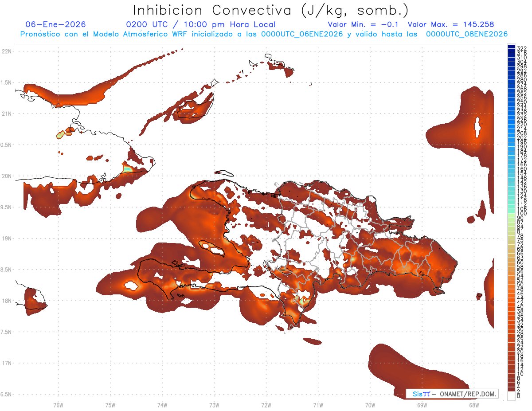Screen dimensions: 532x411
Task: Click the darkest blue top color scale segment
Action: pyautogui.click(x=512, y=47)
